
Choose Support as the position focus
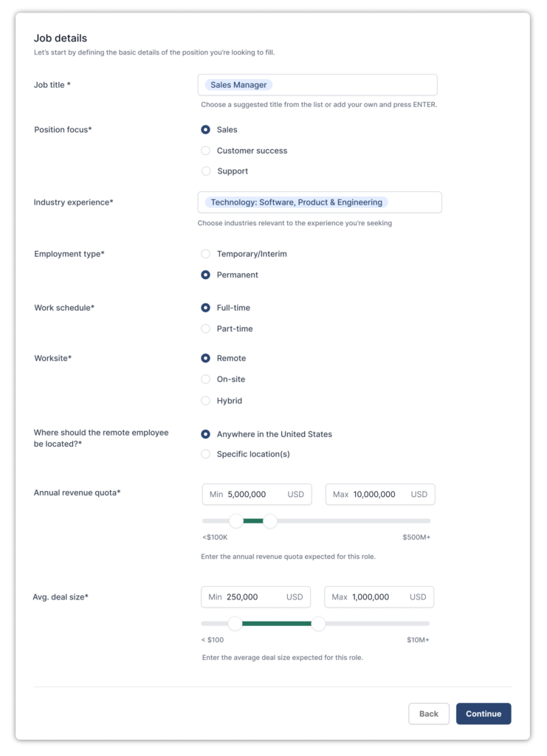205,171
